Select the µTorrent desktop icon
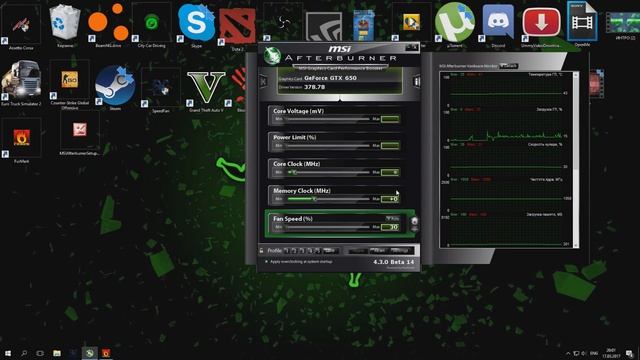 point(455,24)
